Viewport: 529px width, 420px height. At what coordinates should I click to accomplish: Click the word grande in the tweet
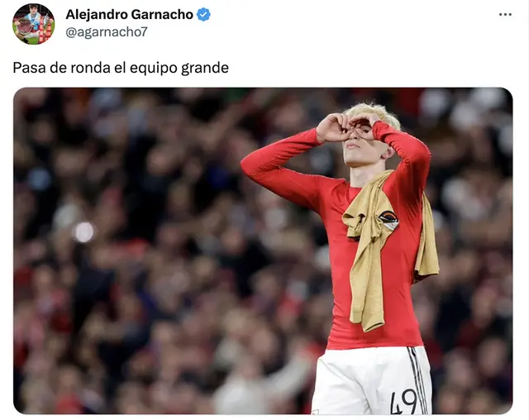coord(205,68)
